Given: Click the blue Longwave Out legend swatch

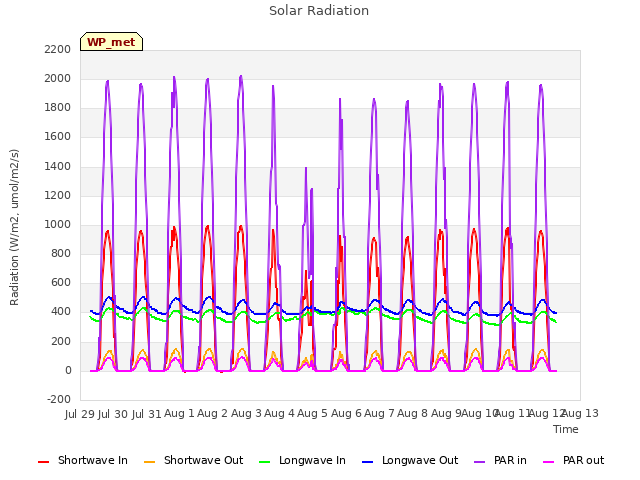Looking at the screenshot, I should point(368,462).
